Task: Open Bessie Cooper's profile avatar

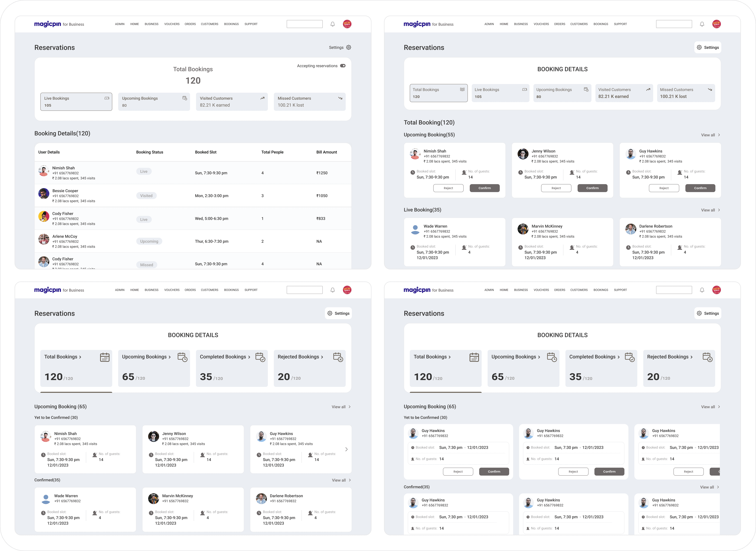Action: 44,193
